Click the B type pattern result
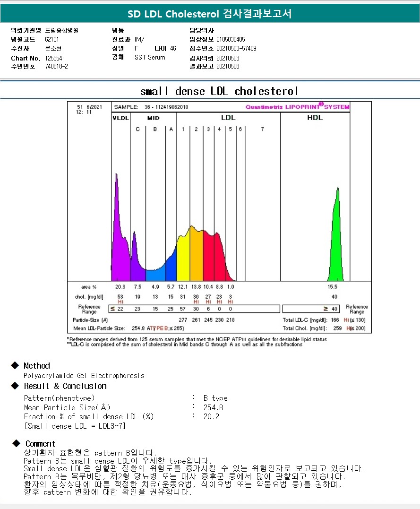 215,398
